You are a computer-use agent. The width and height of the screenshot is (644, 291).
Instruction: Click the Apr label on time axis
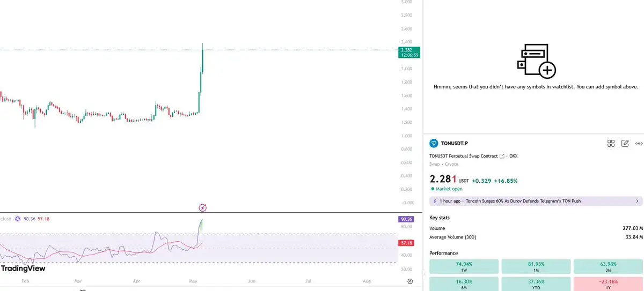pos(136,281)
